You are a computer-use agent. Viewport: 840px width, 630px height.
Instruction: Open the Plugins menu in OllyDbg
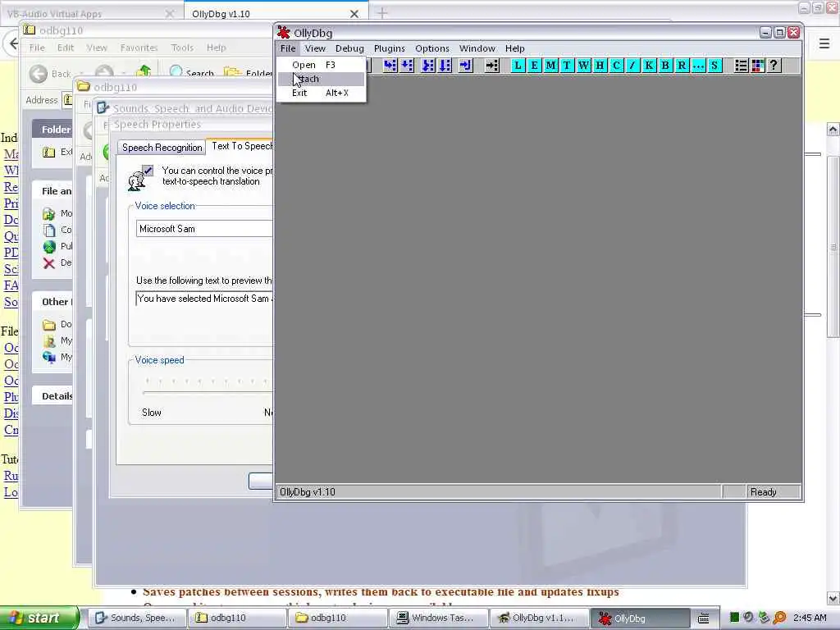[x=390, y=48]
